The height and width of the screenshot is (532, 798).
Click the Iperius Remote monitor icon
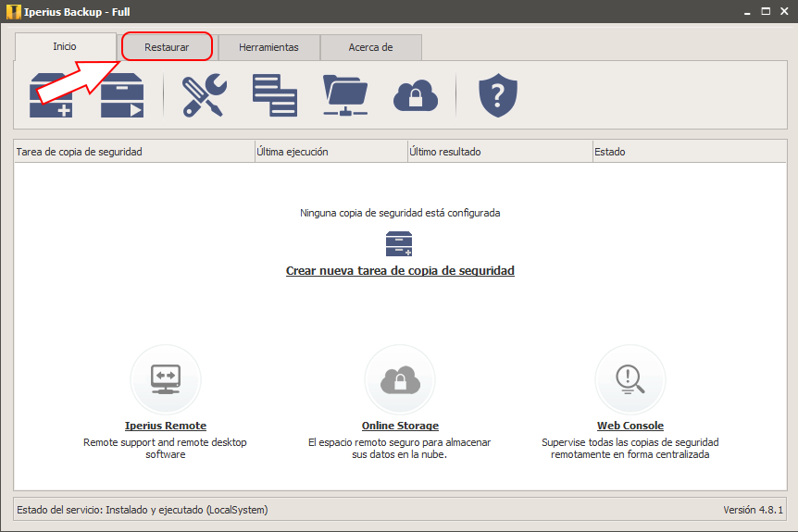166,379
